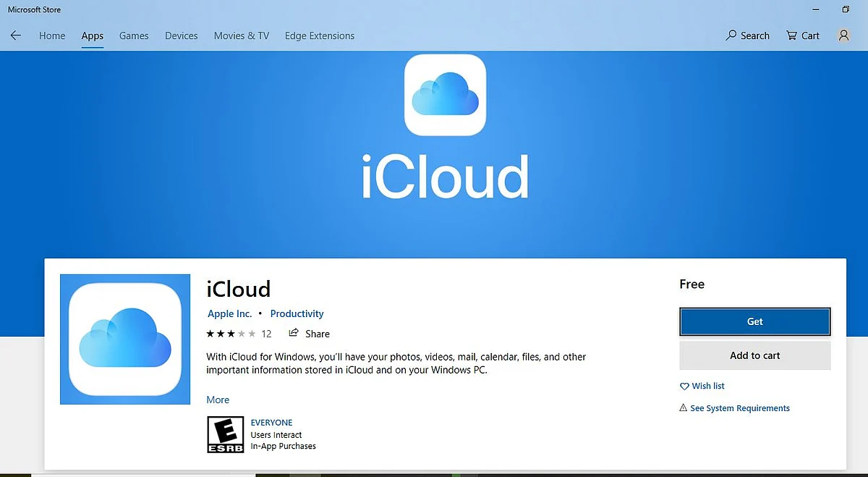The image size is (868, 477).
Task: Open the Cart
Action: coord(803,35)
